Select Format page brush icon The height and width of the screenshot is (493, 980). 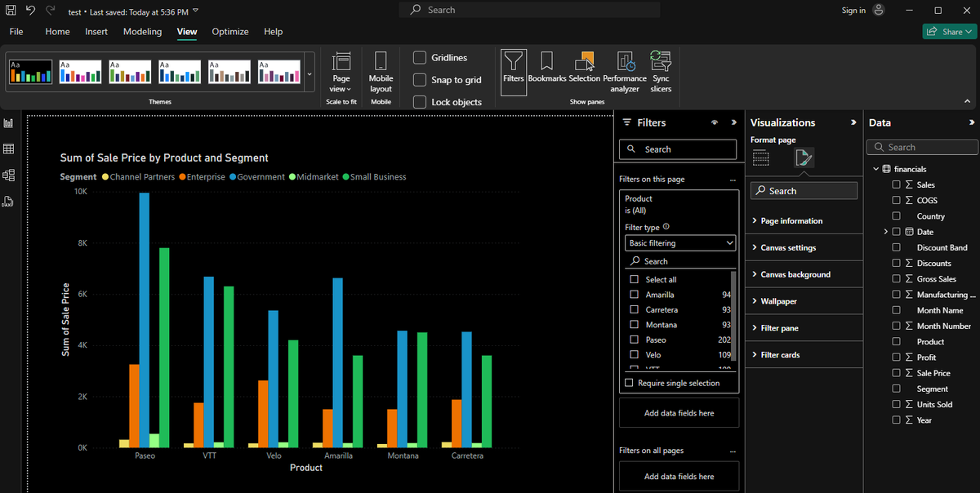tap(803, 158)
